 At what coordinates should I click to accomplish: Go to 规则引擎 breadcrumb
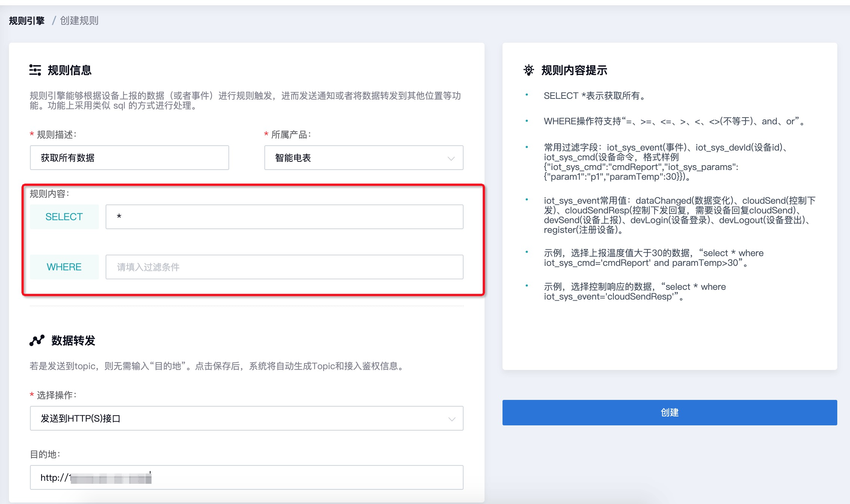click(27, 21)
